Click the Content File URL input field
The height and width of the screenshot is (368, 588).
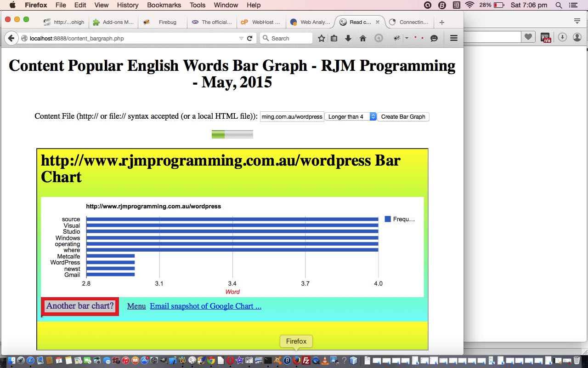[x=292, y=117]
